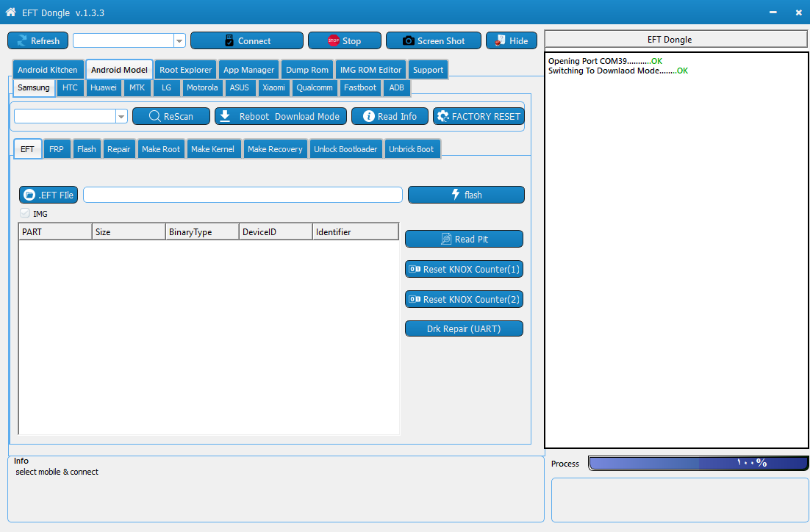
Task: Open the Support tab
Action: tap(428, 70)
